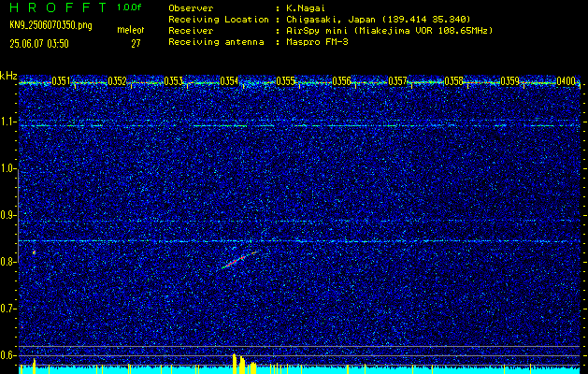
Task: Click the 0.6 kHz axis label
Action: tap(8, 355)
